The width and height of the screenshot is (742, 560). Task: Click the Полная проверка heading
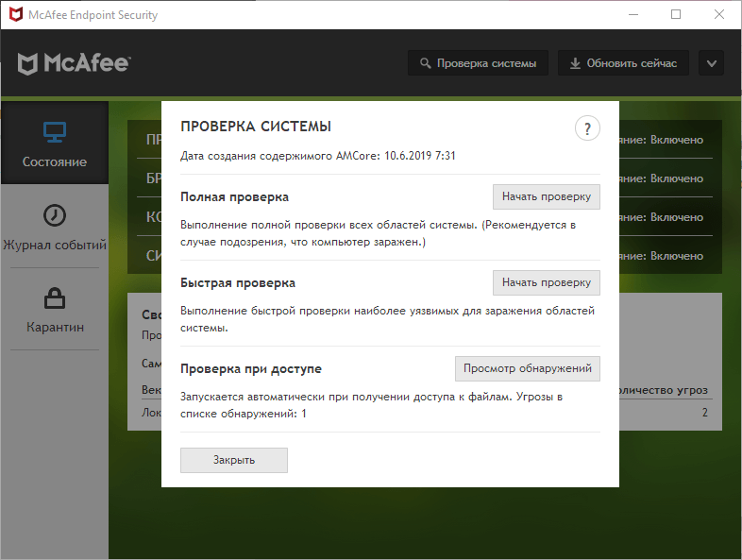click(234, 197)
